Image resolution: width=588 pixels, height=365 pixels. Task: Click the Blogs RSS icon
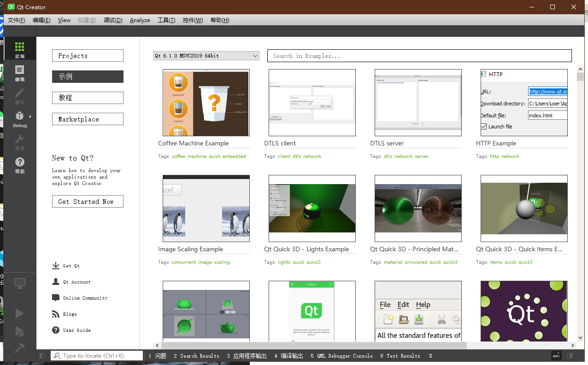[56, 314]
